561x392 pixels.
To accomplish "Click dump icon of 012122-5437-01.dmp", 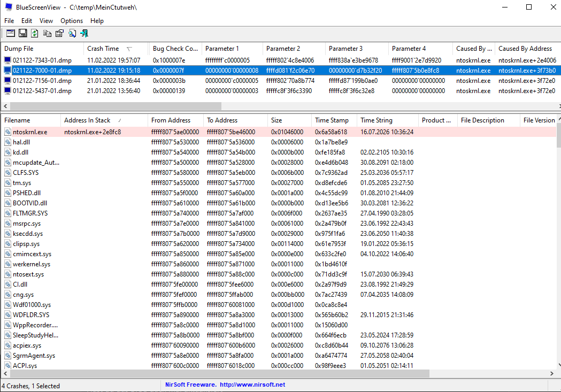I will [7, 91].
